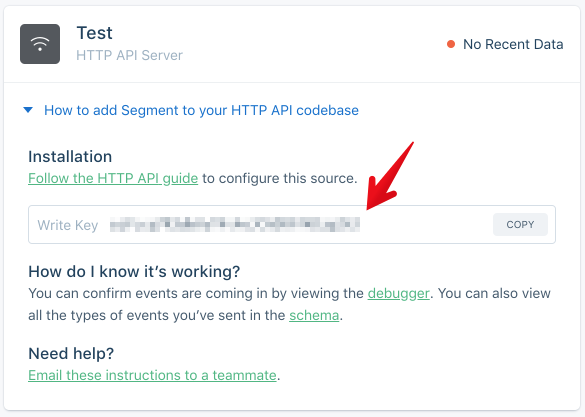
Task: Click the Need help? heading
Action: 71,353
